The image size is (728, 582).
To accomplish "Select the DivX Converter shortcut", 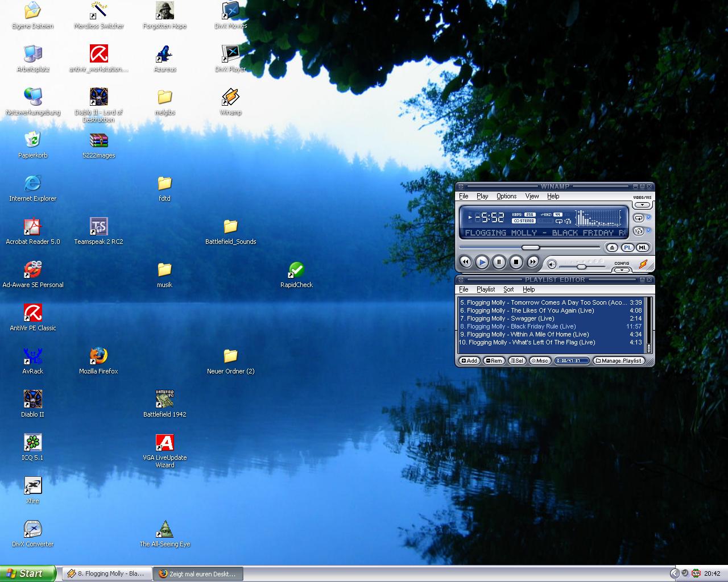I will 33,534.
